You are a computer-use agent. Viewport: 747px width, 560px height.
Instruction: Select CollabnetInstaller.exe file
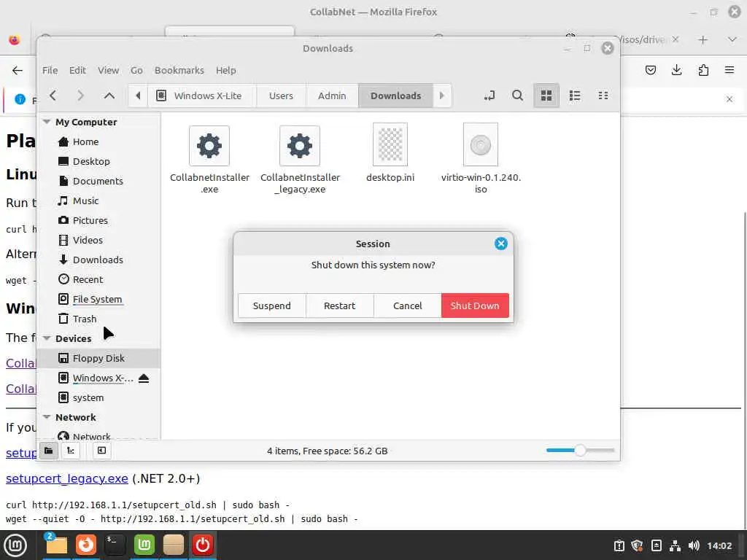pyautogui.click(x=209, y=160)
